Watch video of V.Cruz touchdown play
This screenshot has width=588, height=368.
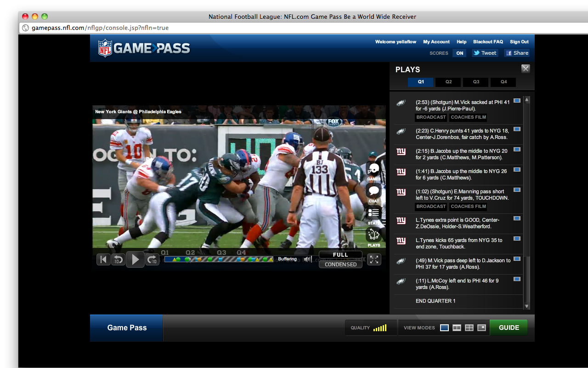[x=517, y=190]
